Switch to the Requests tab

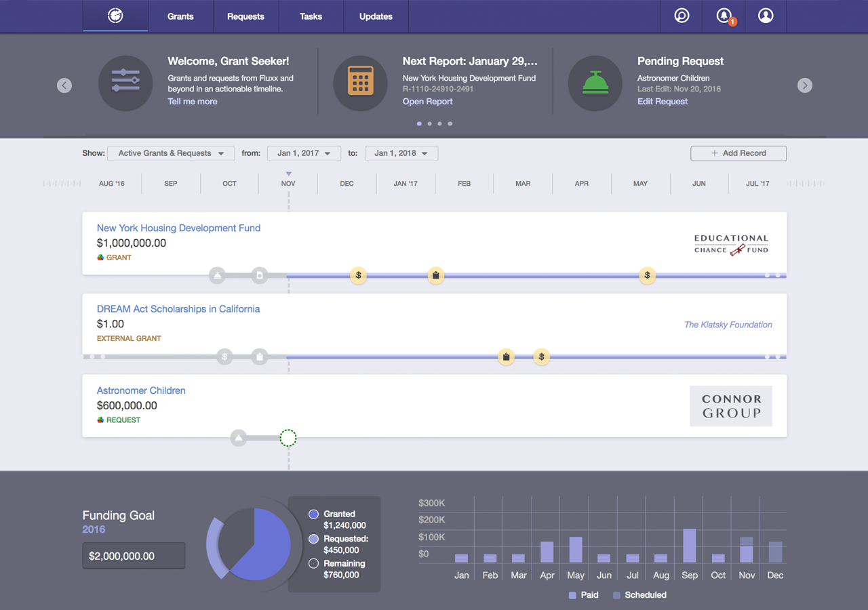point(245,16)
